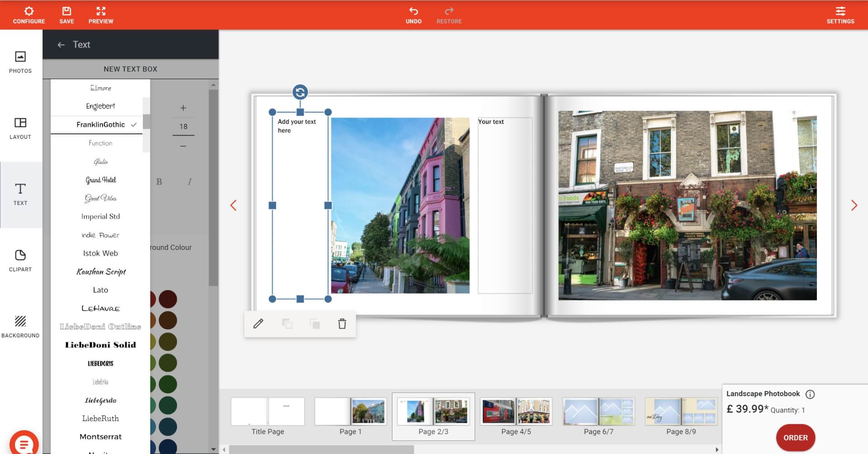
Task: Delete the selected text box with the trash icon
Action: click(342, 324)
